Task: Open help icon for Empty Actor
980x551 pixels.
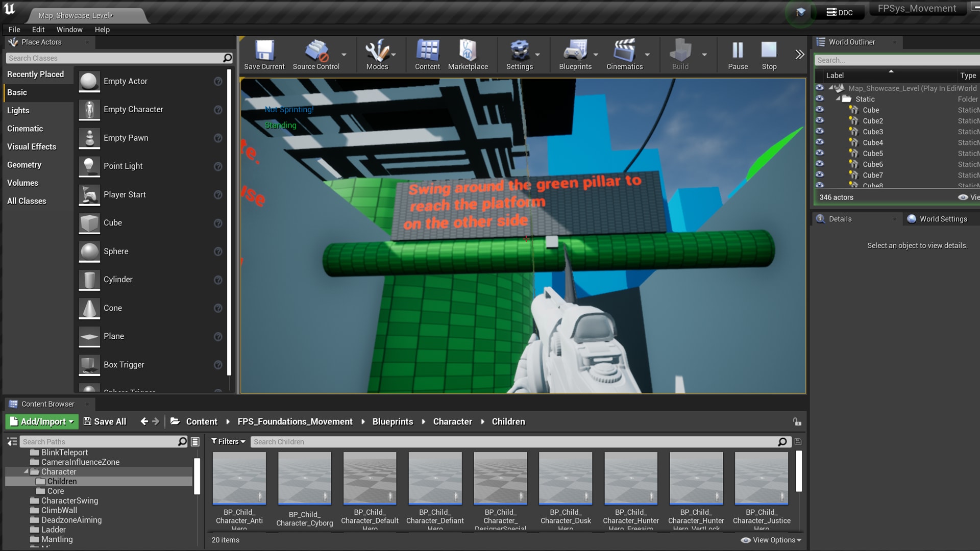Action: point(218,82)
